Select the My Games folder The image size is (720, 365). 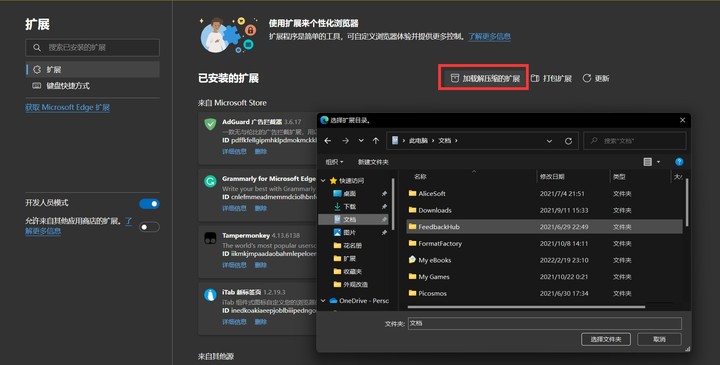pos(545,277)
